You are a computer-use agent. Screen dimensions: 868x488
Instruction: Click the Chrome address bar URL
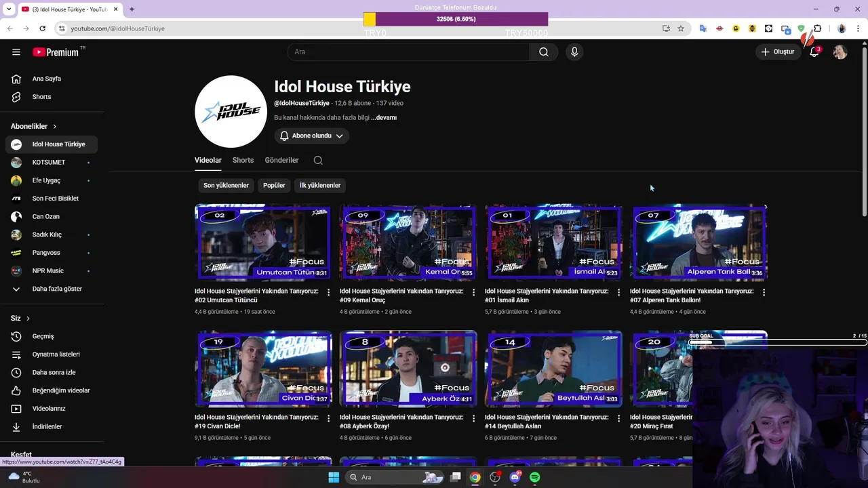(118, 28)
